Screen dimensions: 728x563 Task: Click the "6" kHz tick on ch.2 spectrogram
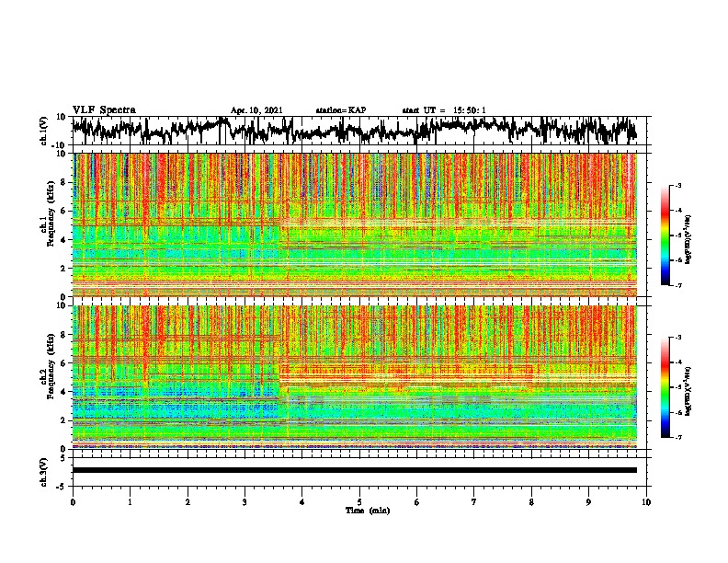coord(64,363)
